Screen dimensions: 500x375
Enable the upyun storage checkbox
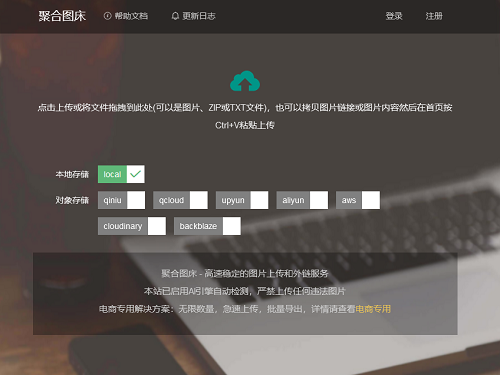click(x=259, y=200)
